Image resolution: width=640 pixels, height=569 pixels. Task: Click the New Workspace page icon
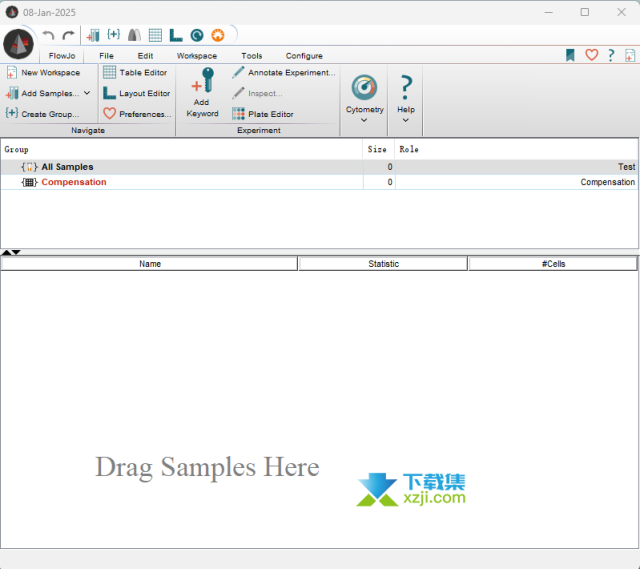11,73
